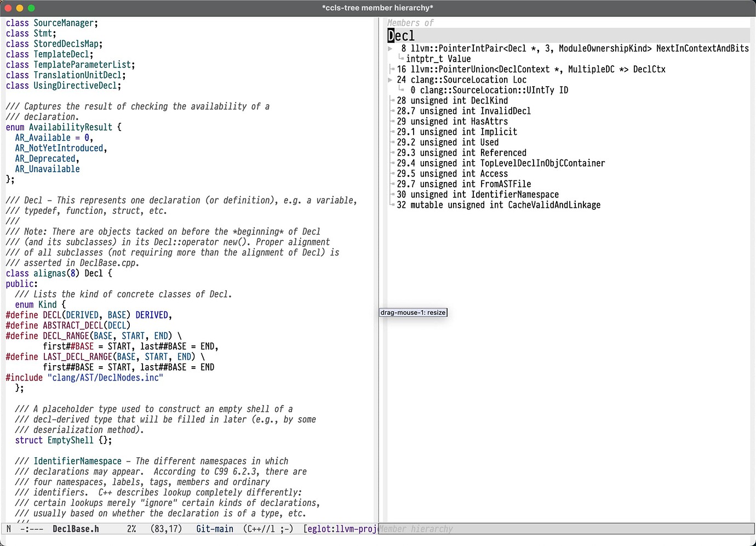756x546 pixels.
Task: Follow the clang/AST/DeclNodes.inc include link
Action: pos(105,377)
